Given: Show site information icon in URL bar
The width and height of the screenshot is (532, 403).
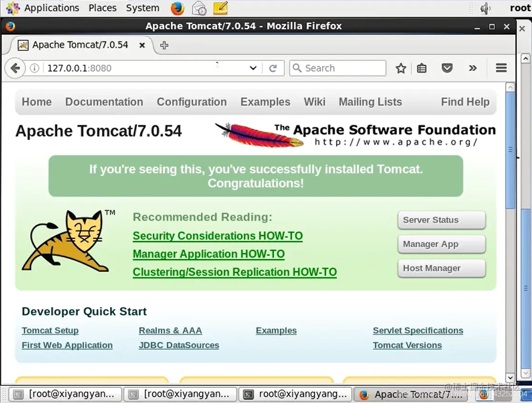Looking at the screenshot, I should point(34,68).
